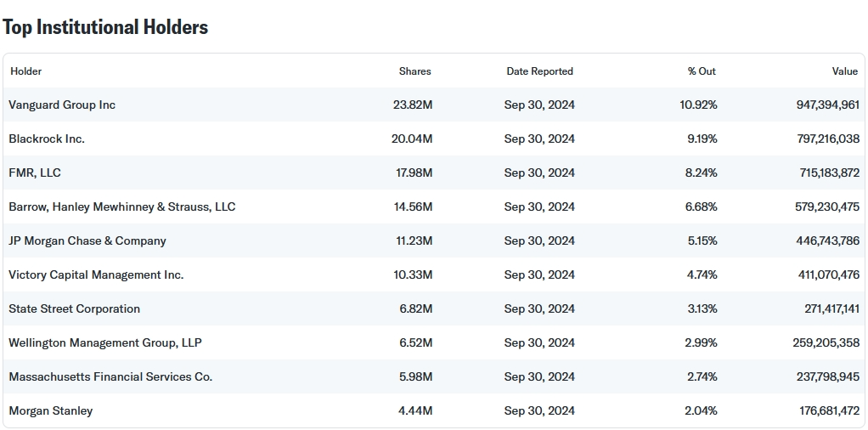Image resolution: width=868 pixels, height=430 pixels.
Task: Click the 10.92% out value
Action: click(698, 105)
